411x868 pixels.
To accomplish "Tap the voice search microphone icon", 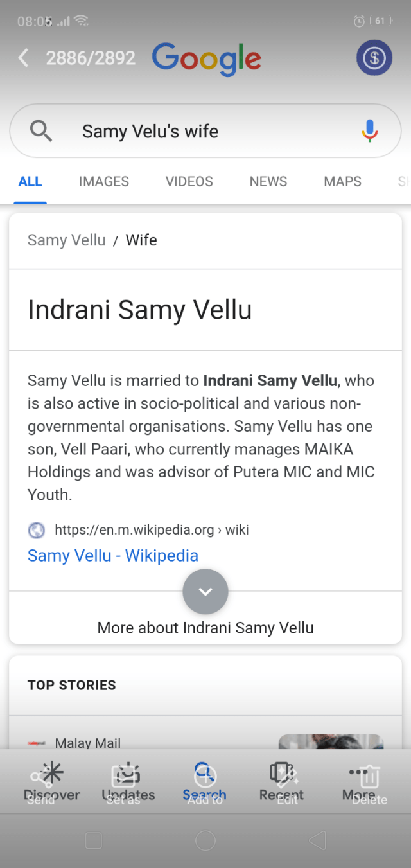I will (369, 131).
